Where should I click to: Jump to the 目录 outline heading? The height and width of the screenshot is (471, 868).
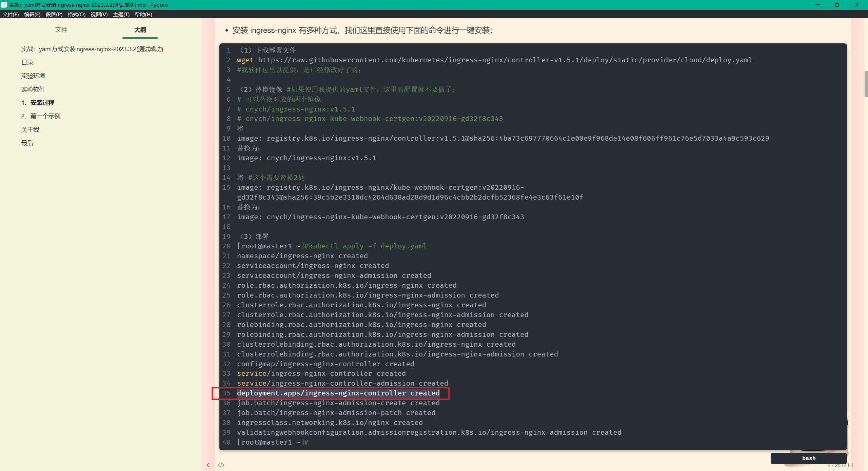pyautogui.click(x=27, y=62)
